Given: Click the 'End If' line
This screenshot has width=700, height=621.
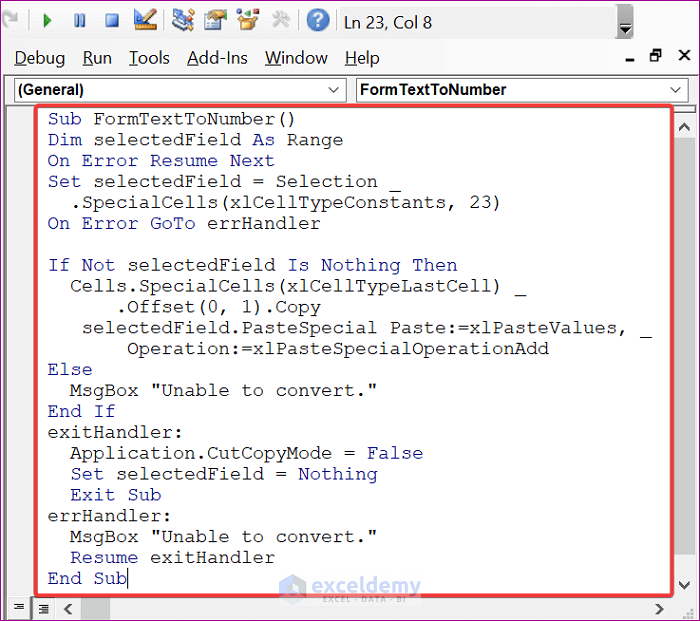Looking at the screenshot, I should click(x=81, y=411).
